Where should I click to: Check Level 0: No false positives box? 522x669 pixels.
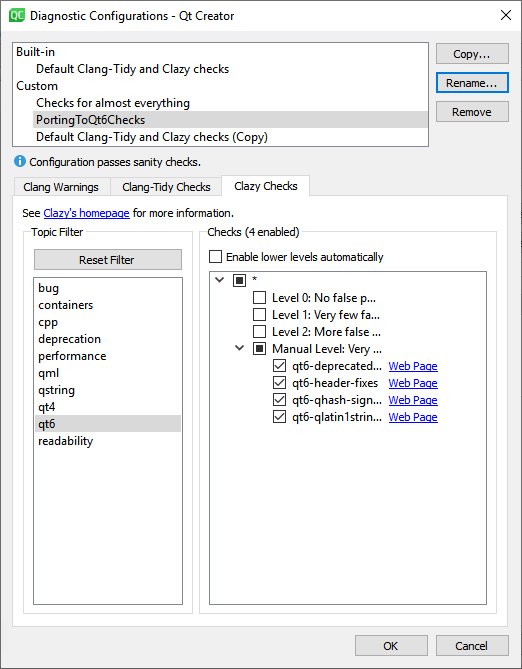[260, 297]
